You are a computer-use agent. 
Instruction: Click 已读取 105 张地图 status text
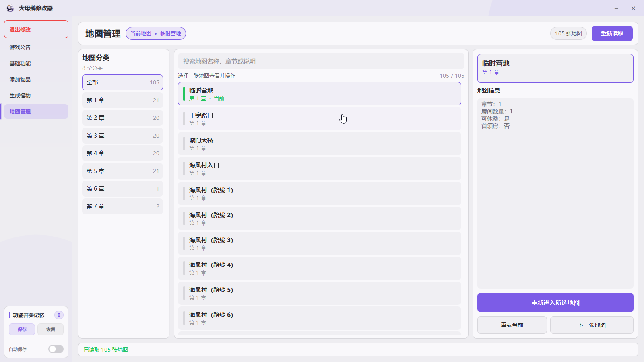tap(106, 350)
